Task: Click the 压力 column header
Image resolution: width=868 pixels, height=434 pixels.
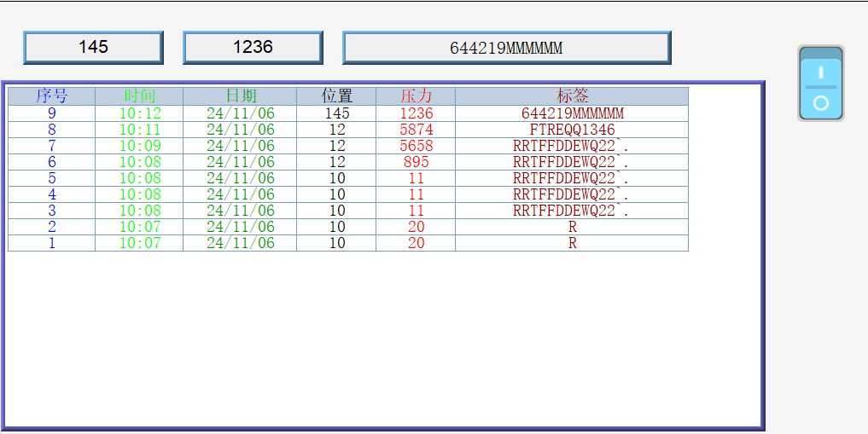Action: [x=416, y=96]
